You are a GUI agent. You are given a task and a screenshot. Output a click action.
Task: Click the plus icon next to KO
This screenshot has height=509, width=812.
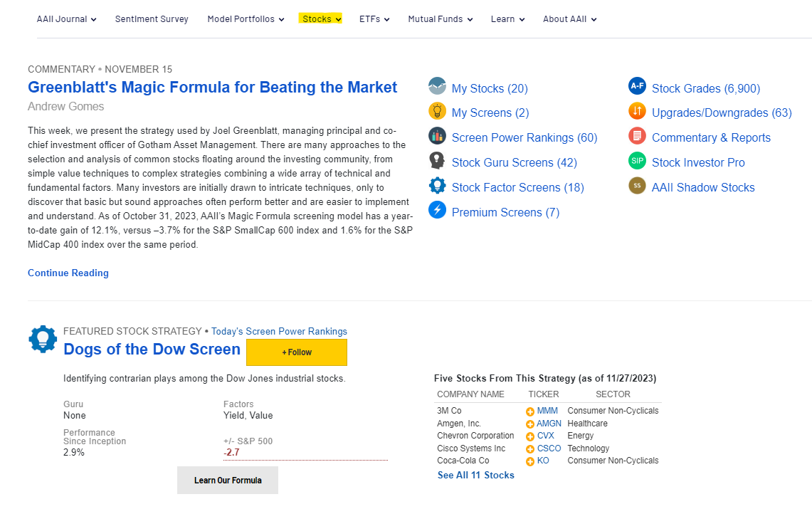[x=529, y=461]
